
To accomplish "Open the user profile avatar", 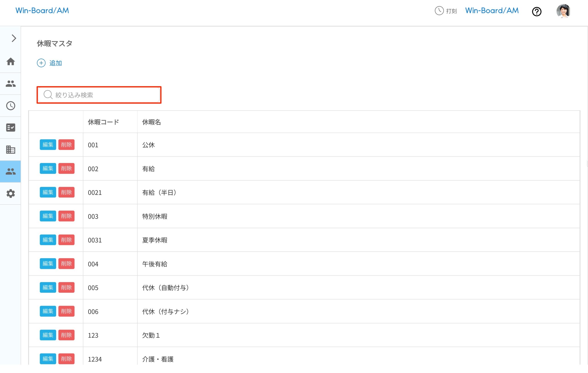I will [x=563, y=11].
